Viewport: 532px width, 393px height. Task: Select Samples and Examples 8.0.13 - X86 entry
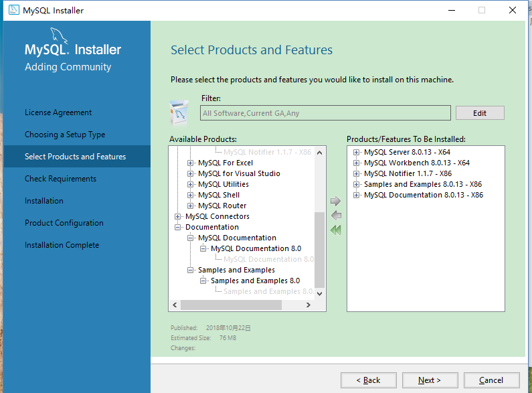[423, 184]
